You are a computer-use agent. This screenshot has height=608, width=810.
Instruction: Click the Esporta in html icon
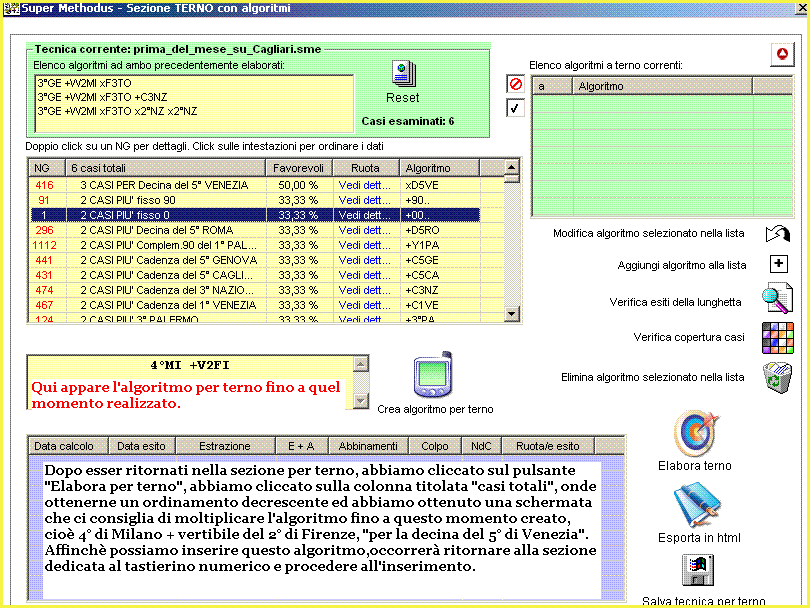pyautogui.click(x=696, y=504)
